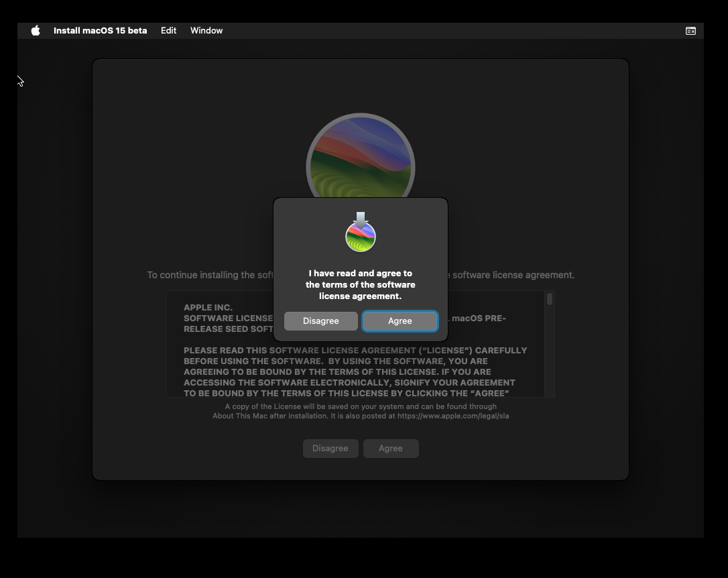The height and width of the screenshot is (578, 728).
Task: Open the Apple menu
Action: point(36,31)
